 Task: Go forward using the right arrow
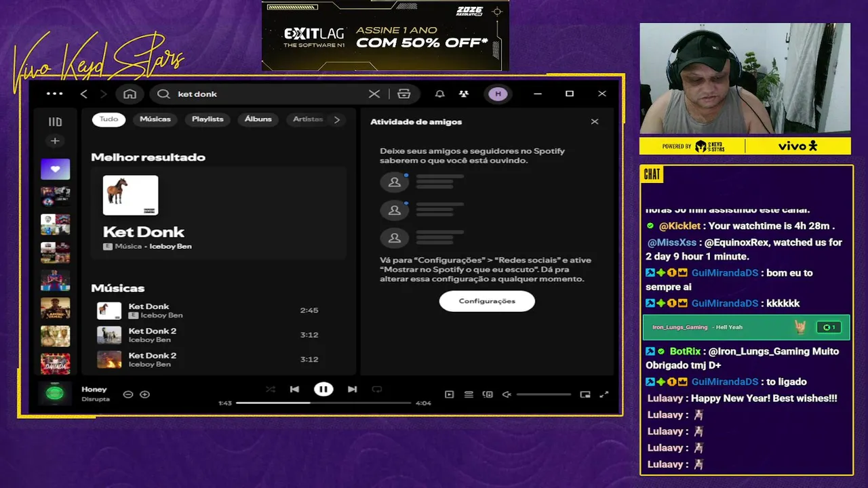(104, 94)
